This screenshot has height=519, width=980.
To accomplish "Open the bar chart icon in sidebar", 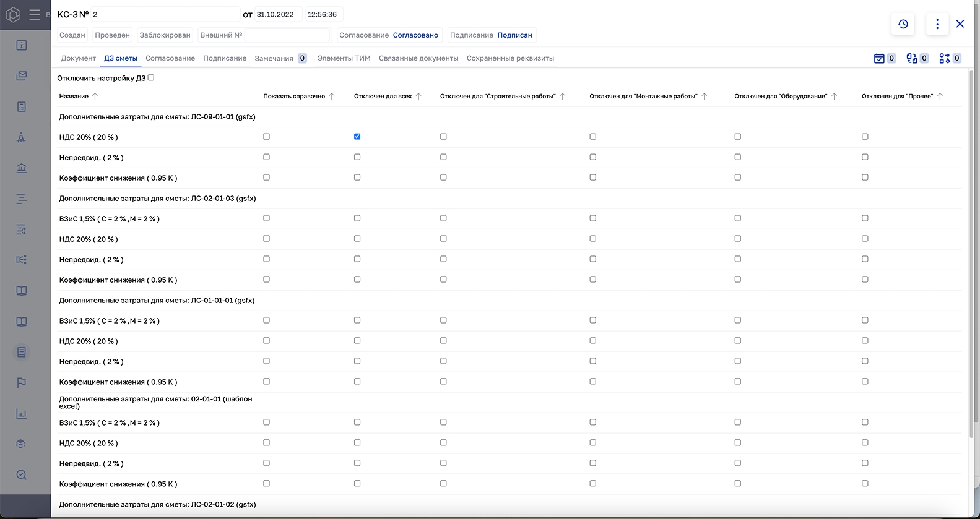I will (x=22, y=413).
